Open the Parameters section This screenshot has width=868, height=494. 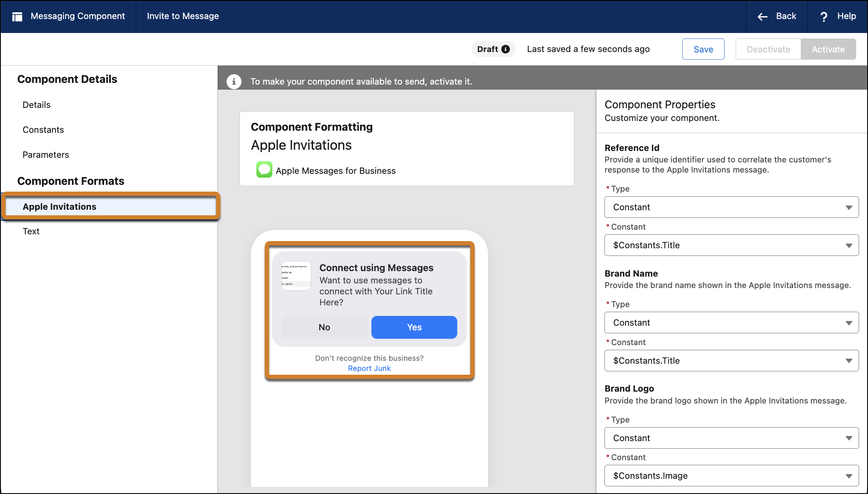pyautogui.click(x=46, y=155)
